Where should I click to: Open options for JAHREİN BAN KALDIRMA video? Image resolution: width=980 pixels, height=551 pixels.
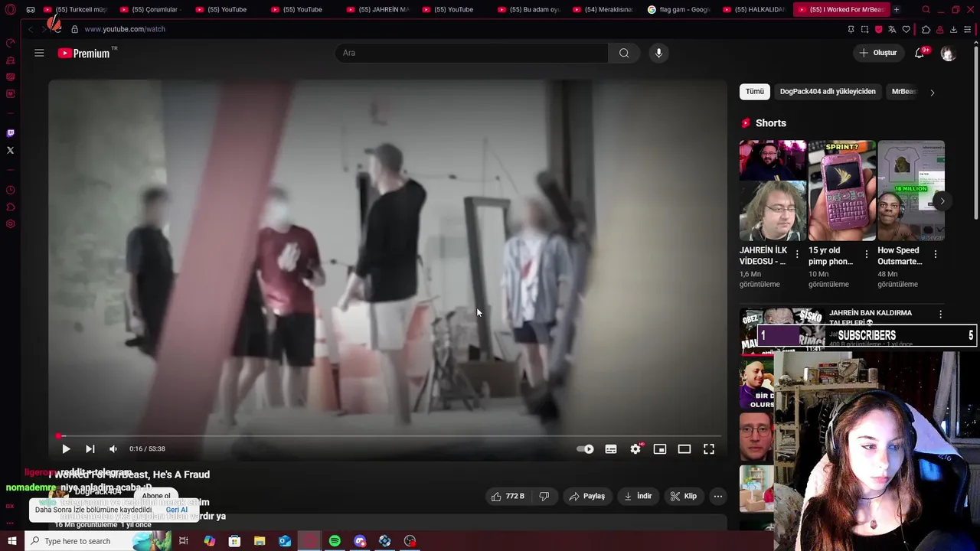[x=941, y=314]
